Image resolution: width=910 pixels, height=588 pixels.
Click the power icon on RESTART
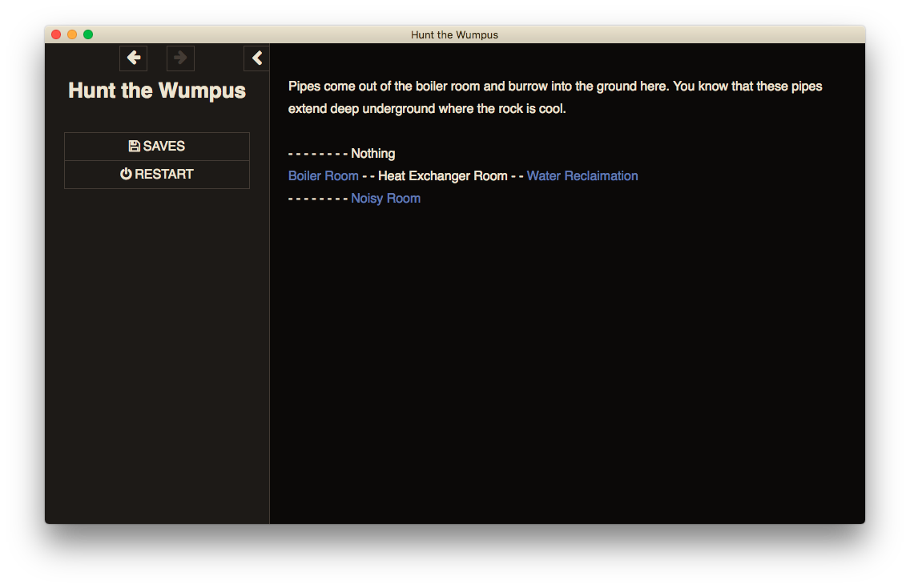coord(126,175)
